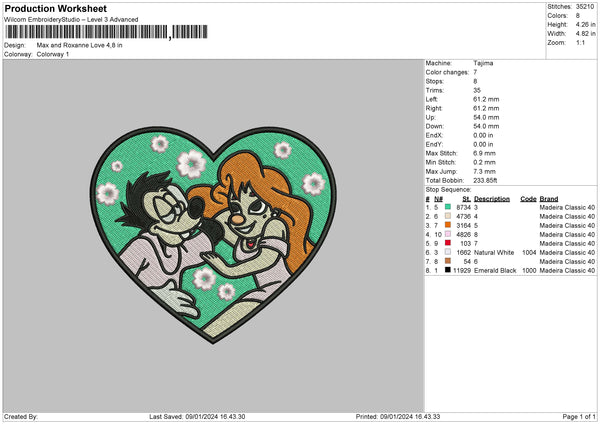Image resolution: width=600 pixels, height=424 pixels.
Task: Click the barcode in the header
Action: 106,32
